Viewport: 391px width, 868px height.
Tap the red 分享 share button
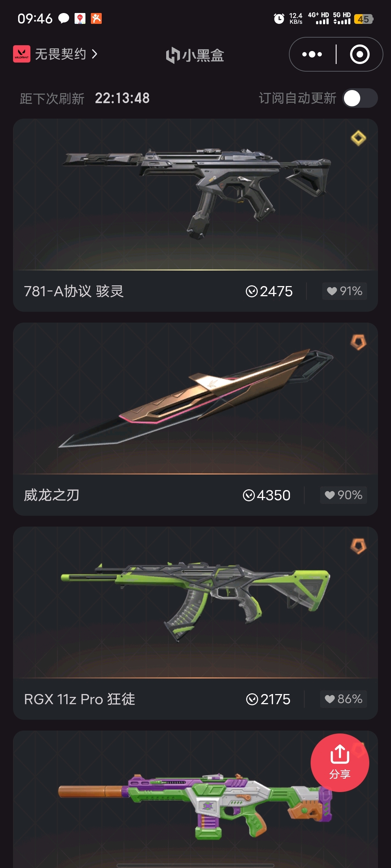pos(340,762)
